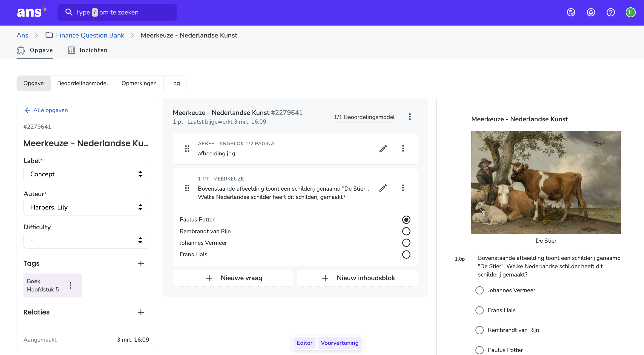Open the help question mark icon

point(610,12)
